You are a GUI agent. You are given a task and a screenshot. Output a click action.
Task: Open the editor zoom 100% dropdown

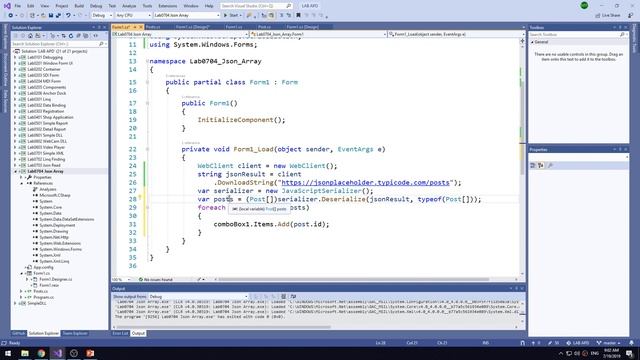click(122, 280)
